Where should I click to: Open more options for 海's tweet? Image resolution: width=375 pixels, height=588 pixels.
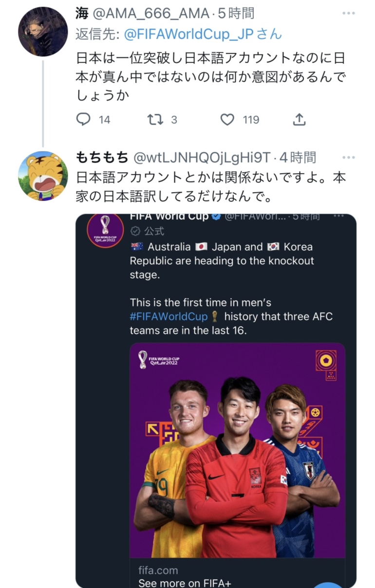pyautogui.click(x=349, y=14)
